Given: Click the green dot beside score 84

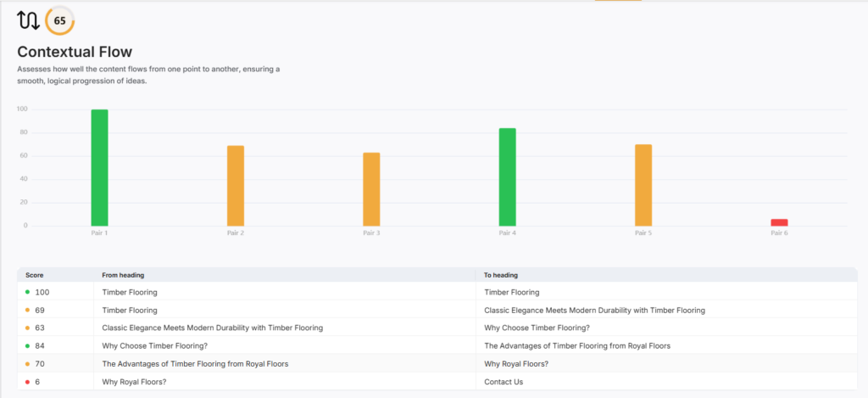Looking at the screenshot, I should pyautogui.click(x=28, y=346).
